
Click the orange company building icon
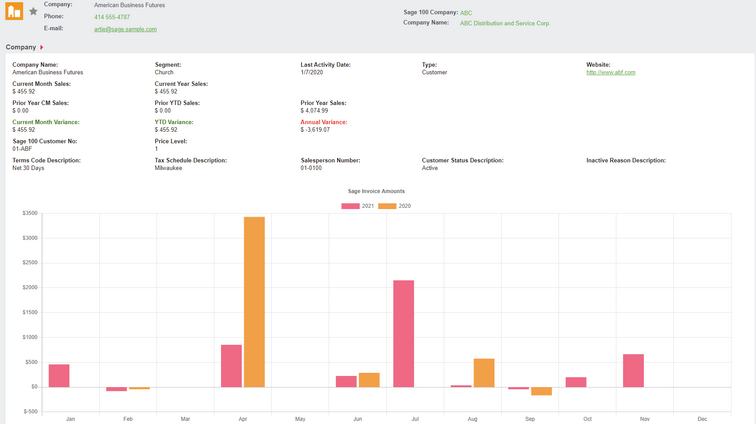[14, 11]
